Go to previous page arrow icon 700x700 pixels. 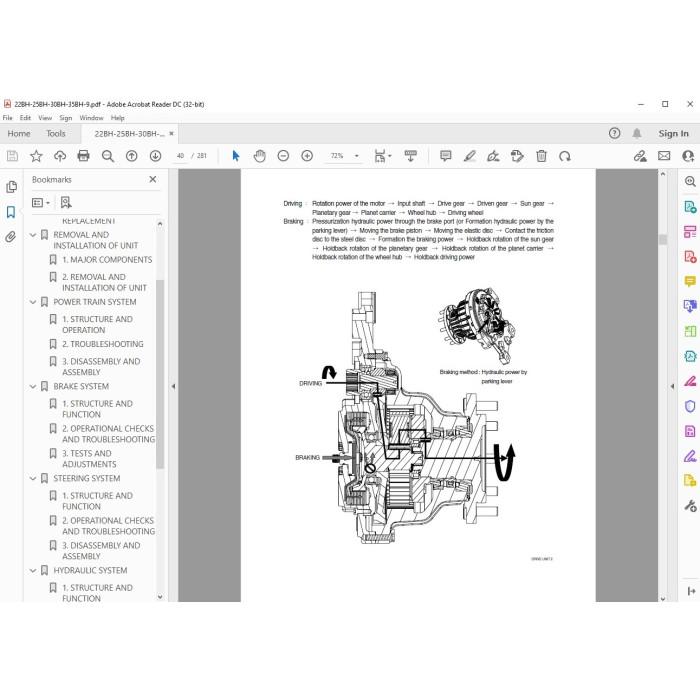pyautogui.click(x=132, y=156)
